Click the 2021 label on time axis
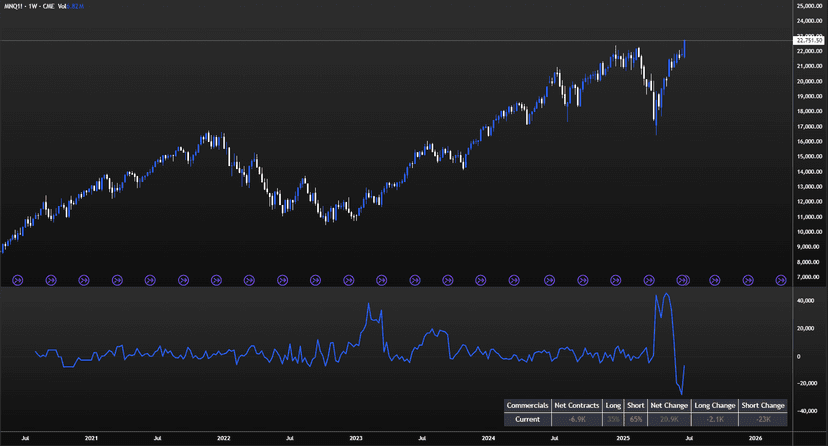This screenshot has height=446, width=828. (x=91, y=438)
